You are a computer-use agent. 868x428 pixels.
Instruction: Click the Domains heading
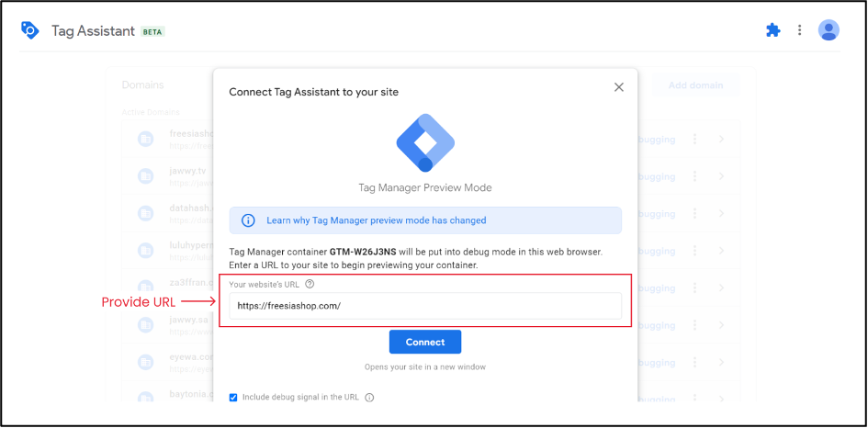click(142, 85)
